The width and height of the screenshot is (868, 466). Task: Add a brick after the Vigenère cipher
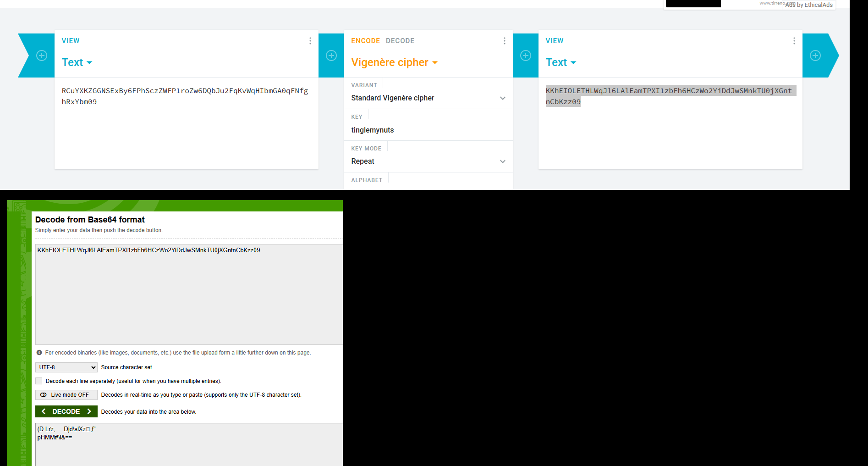(526, 55)
